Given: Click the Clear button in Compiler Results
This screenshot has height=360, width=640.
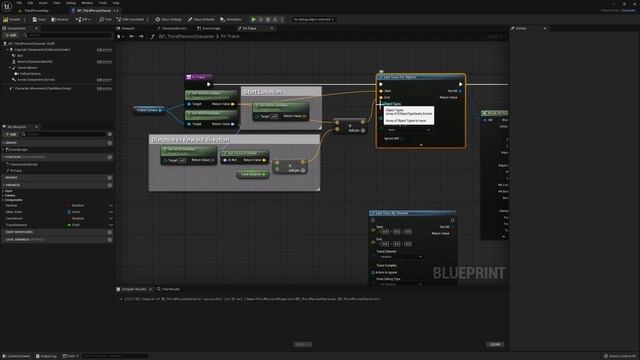Looking at the screenshot, I should (495, 344).
